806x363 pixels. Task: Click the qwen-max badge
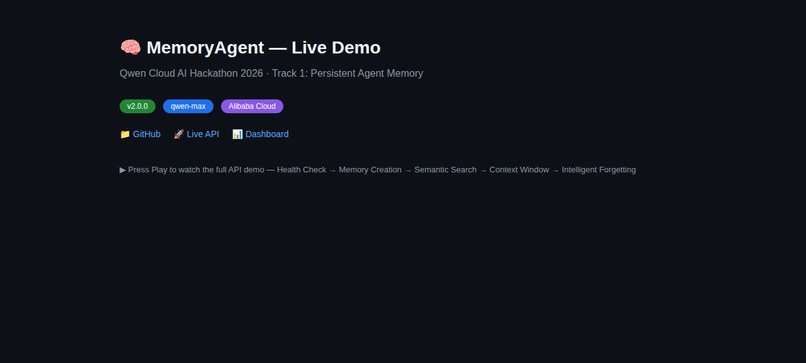click(x=188, y=106)
